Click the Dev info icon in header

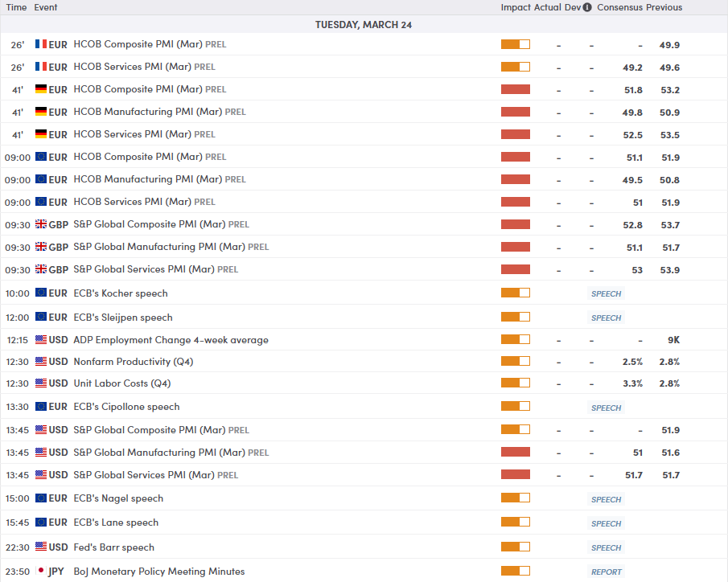(x=587, y=7)
